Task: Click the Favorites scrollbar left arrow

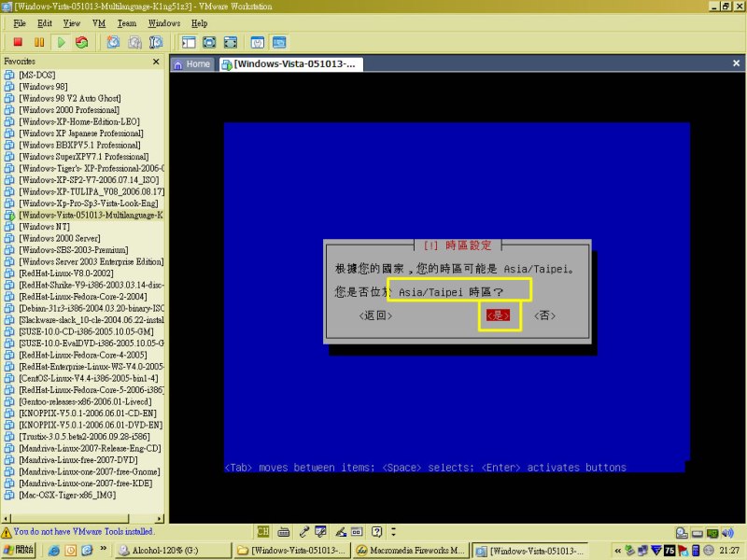Action: [6, 518]
